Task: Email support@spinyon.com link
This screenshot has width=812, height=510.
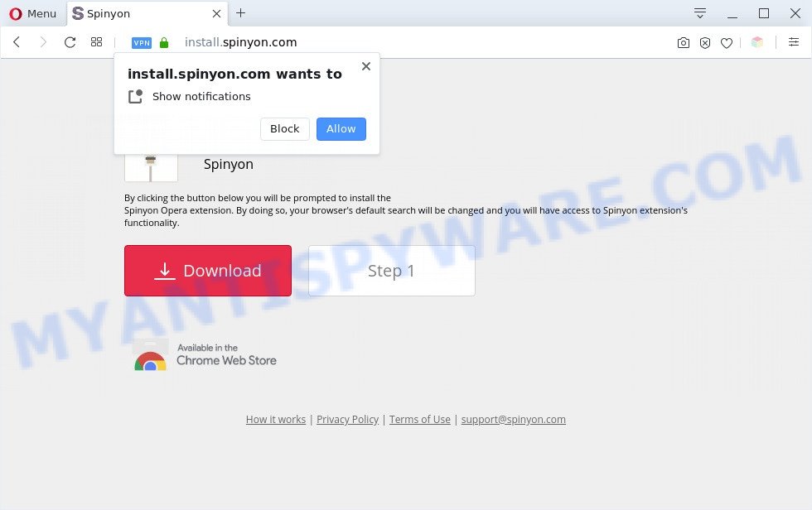Action: [x=513, y=420]
